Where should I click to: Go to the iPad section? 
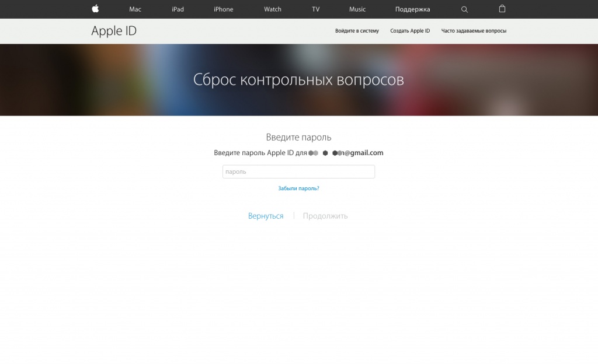point(178,9)
